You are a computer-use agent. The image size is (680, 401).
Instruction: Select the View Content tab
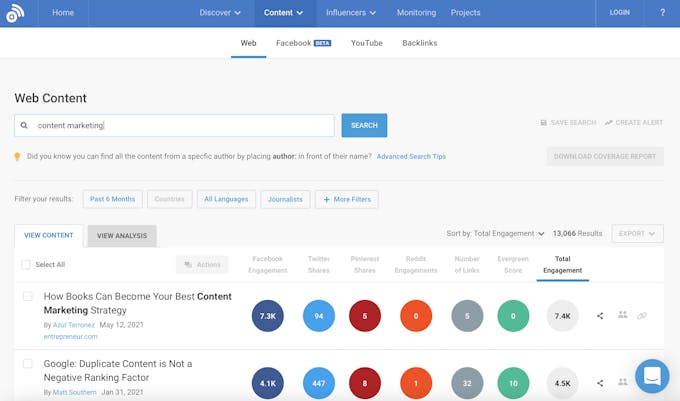(49, 235)
